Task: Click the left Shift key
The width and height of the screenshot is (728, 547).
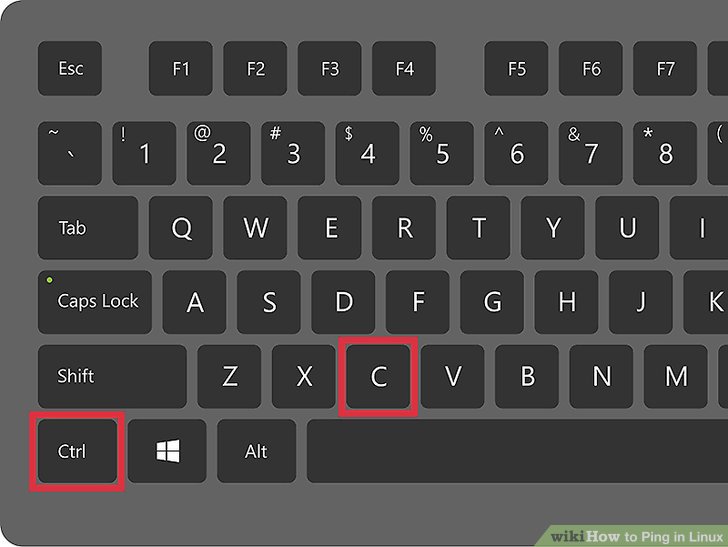Action: [112, 376]
